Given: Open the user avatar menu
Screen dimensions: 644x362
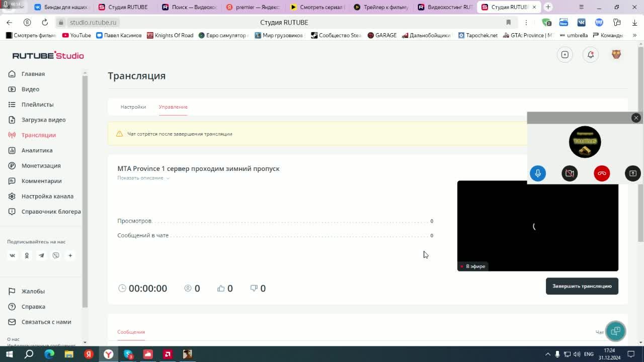Looking at the screenshot, I should 616,55.
